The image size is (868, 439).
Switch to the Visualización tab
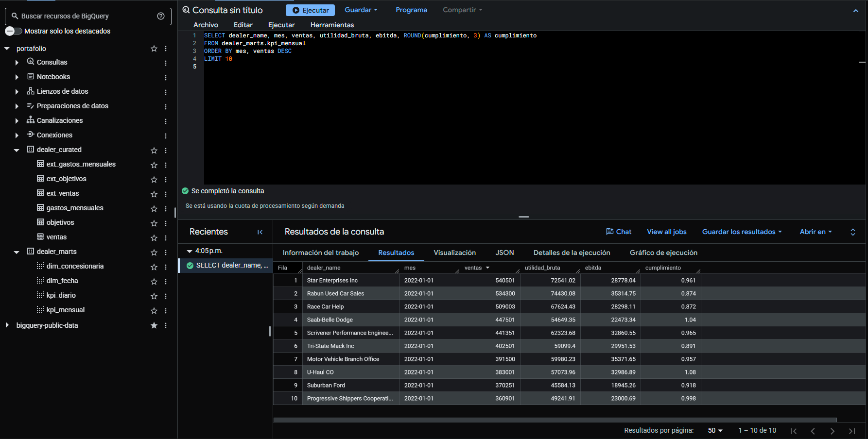pos(455,253)
